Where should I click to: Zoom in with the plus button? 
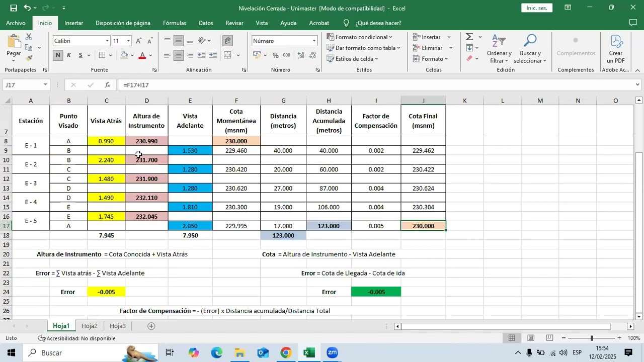click(619, 338)
